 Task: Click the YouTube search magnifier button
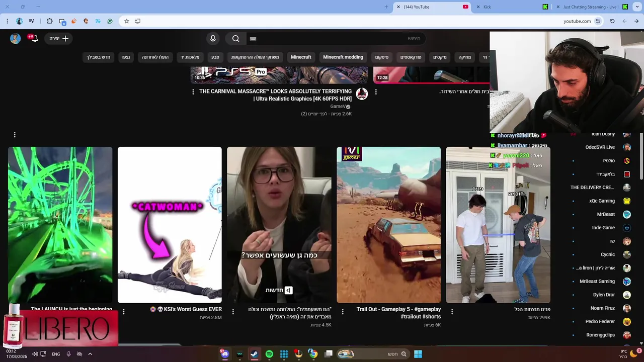[x=236, y=38]
